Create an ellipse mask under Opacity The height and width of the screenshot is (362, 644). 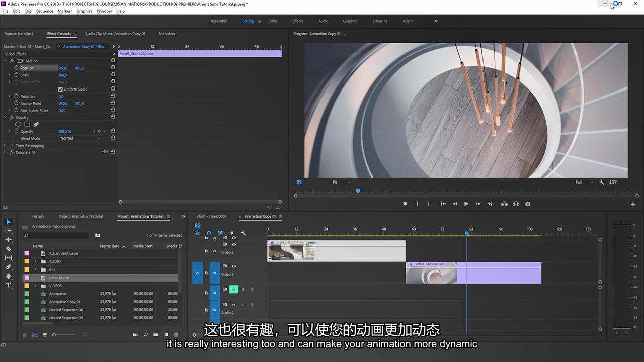(18, 124)
